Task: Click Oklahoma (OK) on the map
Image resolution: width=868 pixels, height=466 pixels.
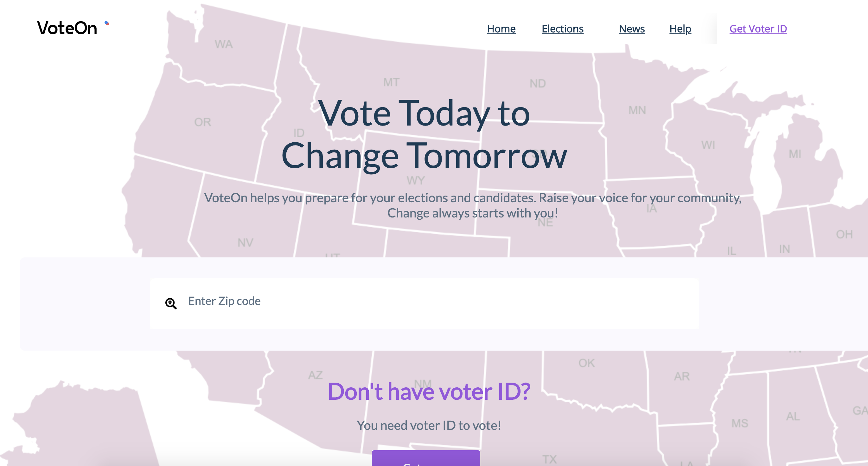Action: pyautogui.click(x=587, y=363)
